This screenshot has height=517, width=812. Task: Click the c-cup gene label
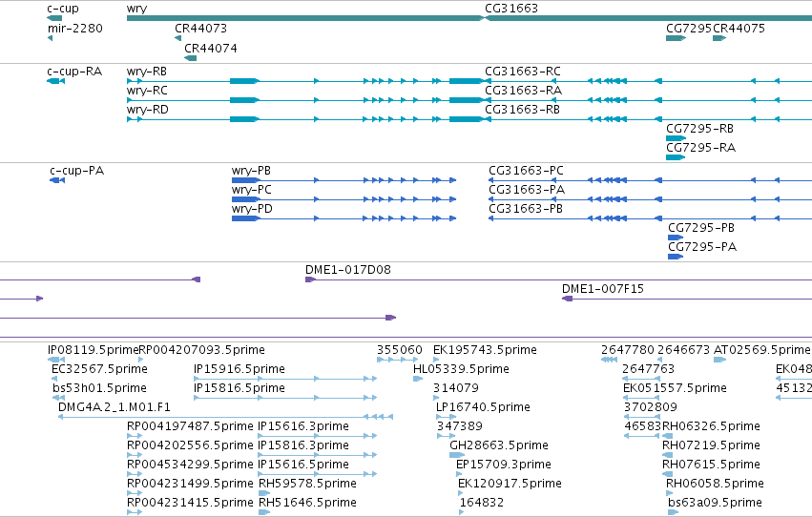pyautogui.click(x=63, y=9)
